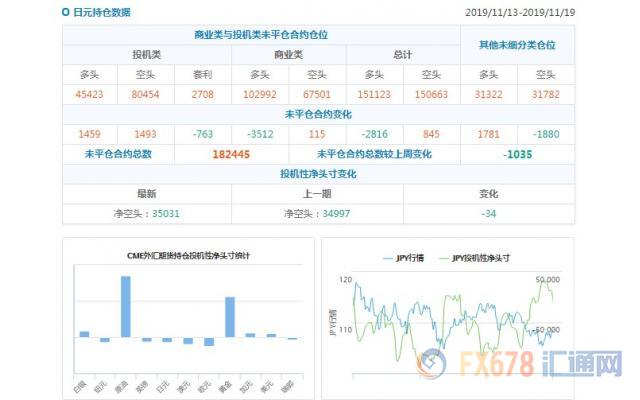Click the 未平仓合约总数较上周变化 label
The height and width of the screenshot is (400, 640).
pyautogui.click(x=374, y=154)
